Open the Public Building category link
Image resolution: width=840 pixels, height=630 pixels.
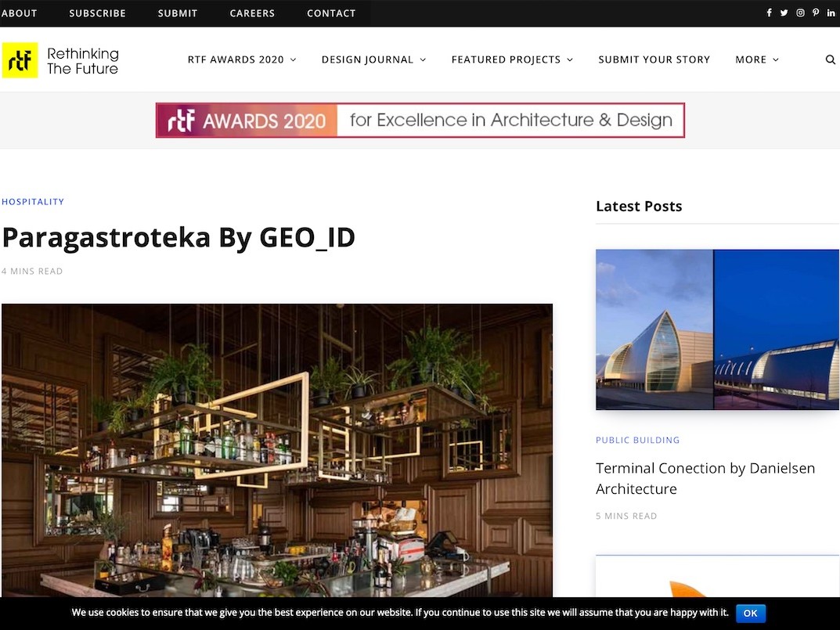click(637, 440)
